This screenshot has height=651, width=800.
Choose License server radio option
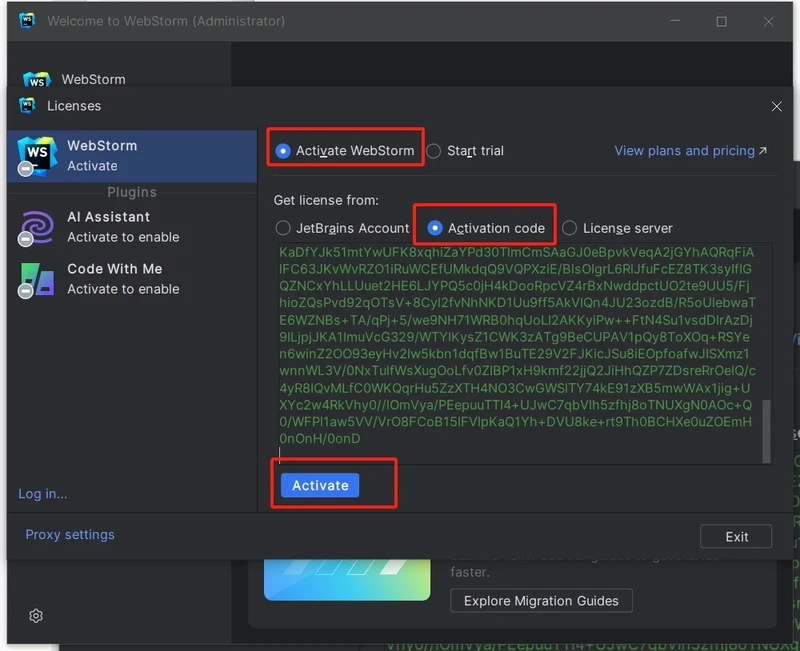(570, 228)
